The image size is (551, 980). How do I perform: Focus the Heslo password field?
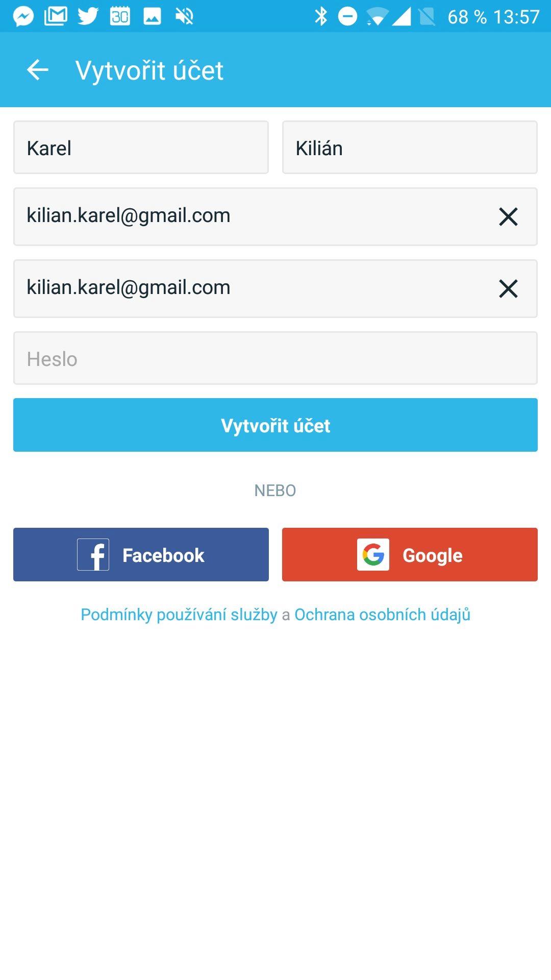[x=275, y=358]
